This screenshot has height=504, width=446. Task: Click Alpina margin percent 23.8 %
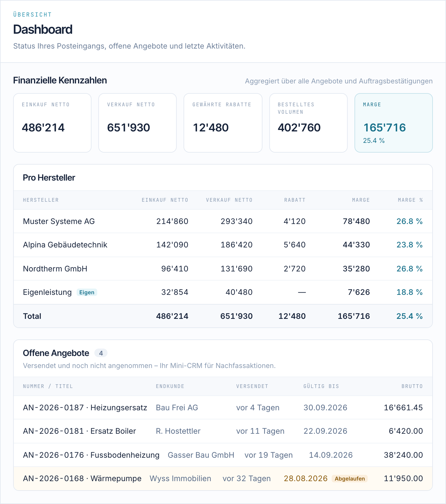click(410, 245)
